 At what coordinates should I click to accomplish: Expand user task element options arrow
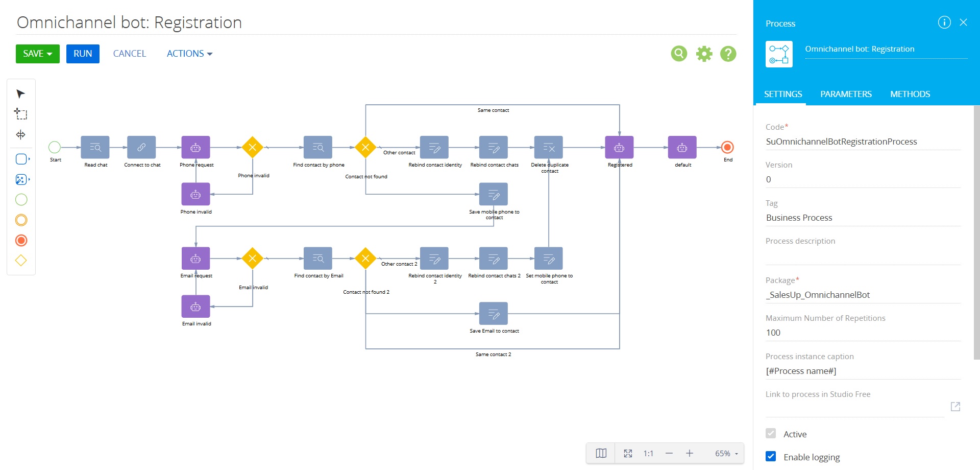pos(29,159)
